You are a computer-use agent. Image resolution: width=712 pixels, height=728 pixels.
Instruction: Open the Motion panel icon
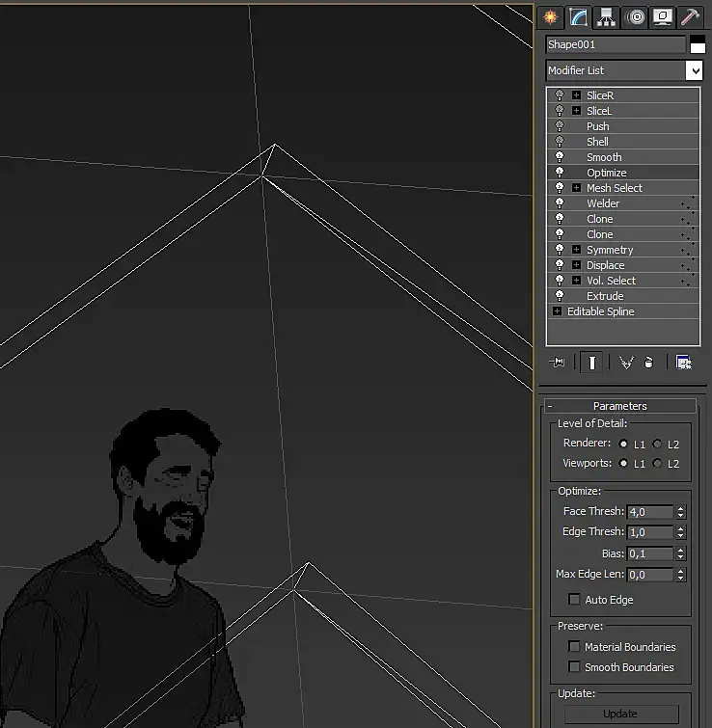click(634, 16)
